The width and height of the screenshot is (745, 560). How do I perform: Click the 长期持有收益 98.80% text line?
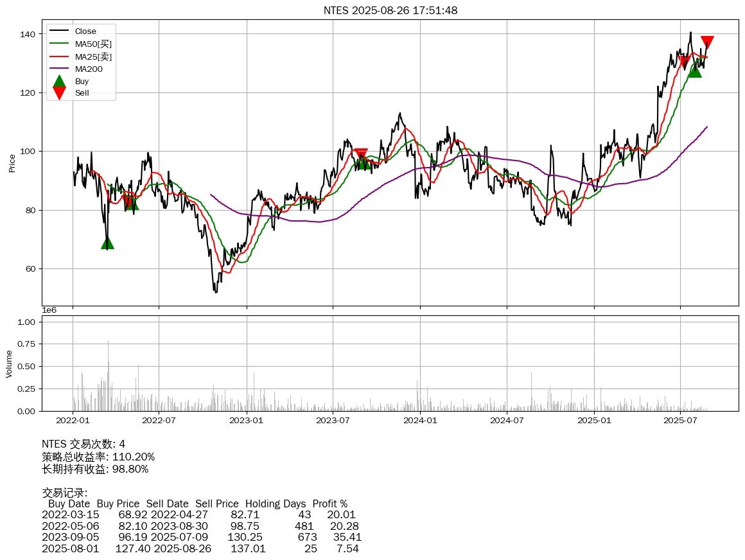(x=95, y=469)
